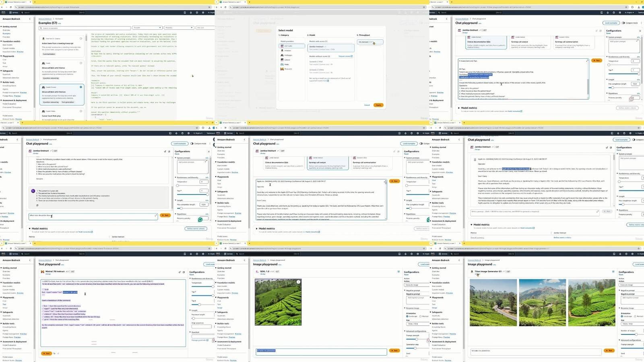Open CloudShell icon in Examples page header
The width and height of the screenshot is (644, 362).
coord(185,12)
